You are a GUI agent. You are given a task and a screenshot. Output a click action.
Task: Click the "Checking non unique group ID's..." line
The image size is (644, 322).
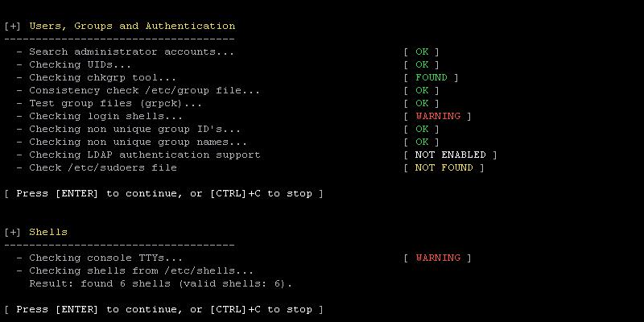pyautogui.click(x=135, y=129)
